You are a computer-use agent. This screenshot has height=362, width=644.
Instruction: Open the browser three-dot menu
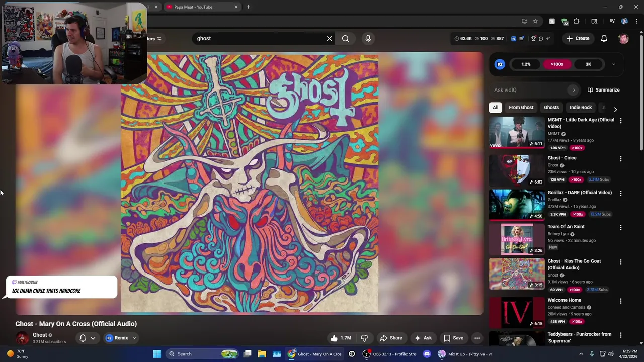tap(636, 21)
